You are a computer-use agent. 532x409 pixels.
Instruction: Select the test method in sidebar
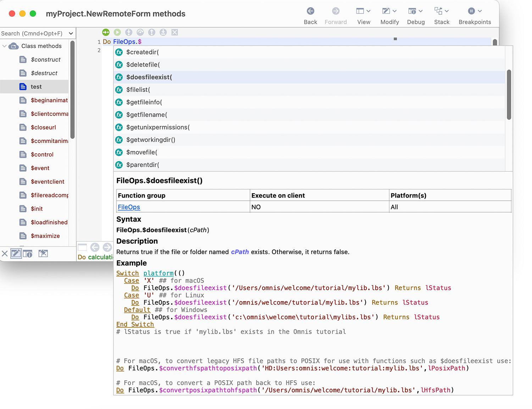click(36, 87)
